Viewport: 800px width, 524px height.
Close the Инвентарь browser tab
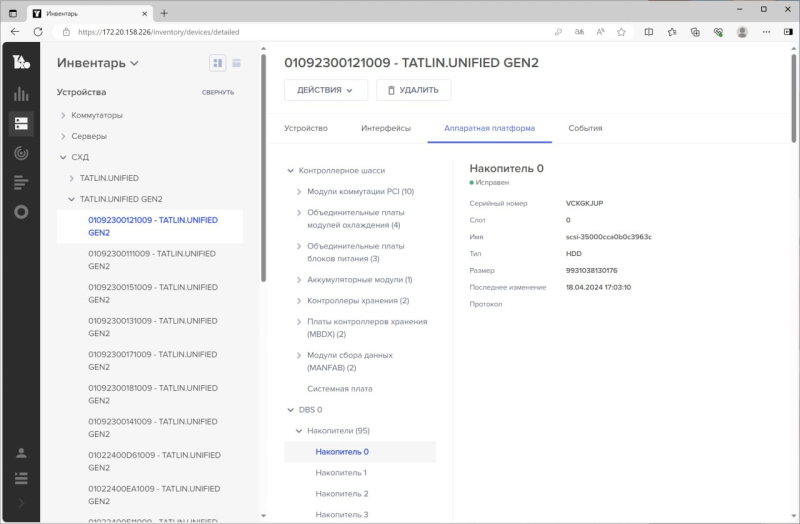[x=144, y=14]
